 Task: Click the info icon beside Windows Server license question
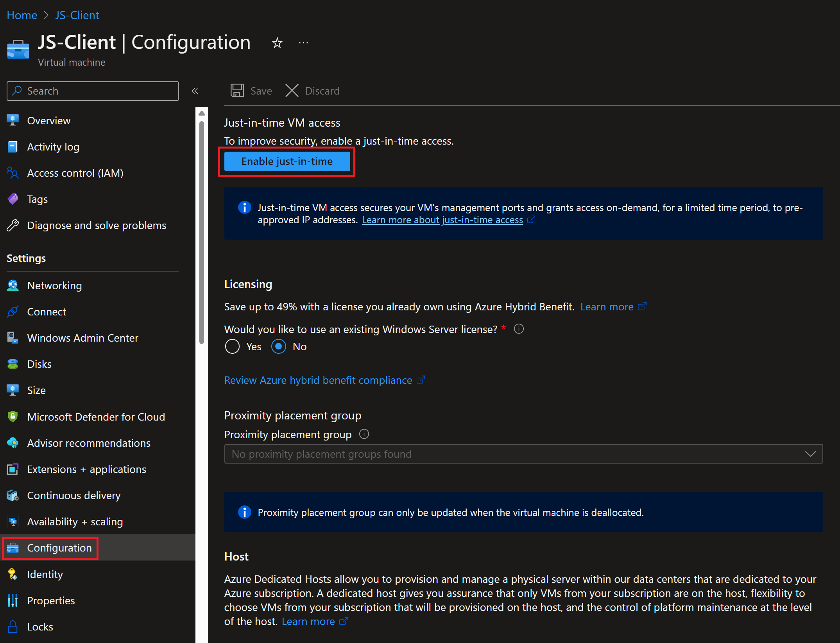tap(519, 329)
